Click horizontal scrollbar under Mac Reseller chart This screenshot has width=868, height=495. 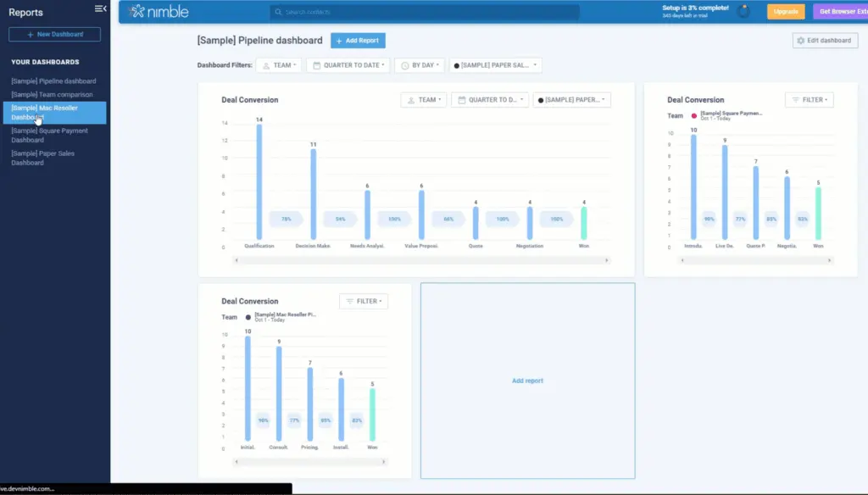310,461
